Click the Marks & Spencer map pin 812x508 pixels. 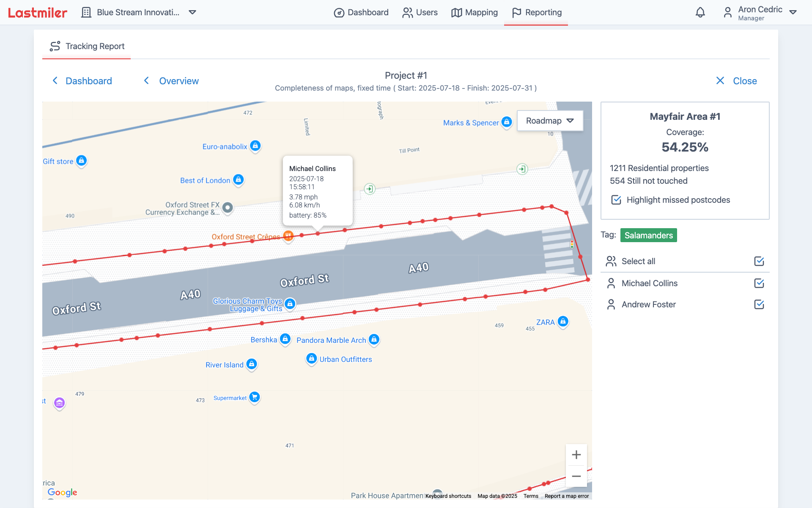[x=507, y=122]
